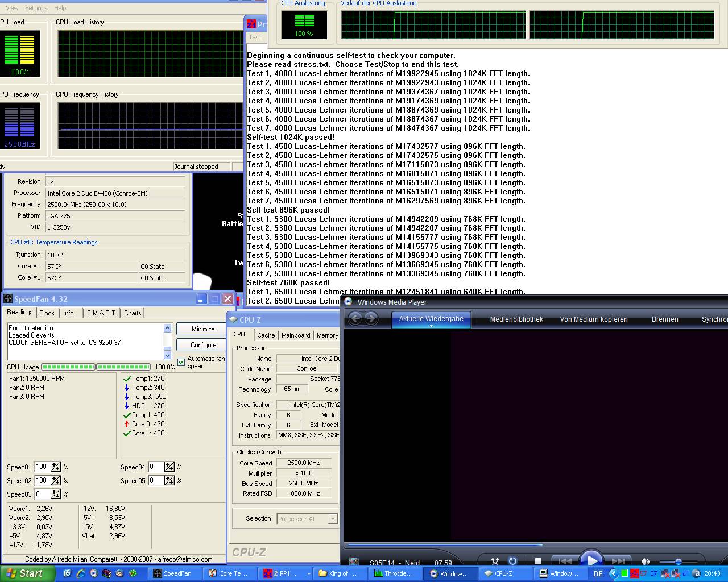Click the Speed05 spinner arrows

(x=169, y=480)
